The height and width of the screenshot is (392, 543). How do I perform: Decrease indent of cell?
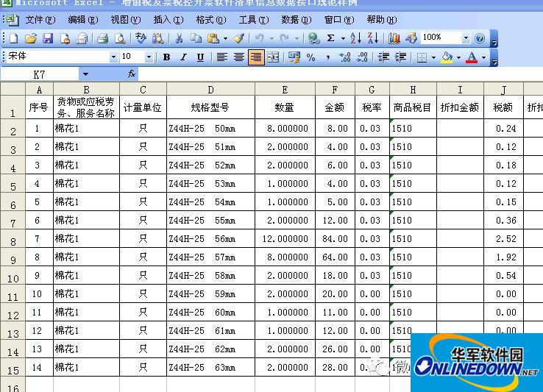tap(383, 57)
